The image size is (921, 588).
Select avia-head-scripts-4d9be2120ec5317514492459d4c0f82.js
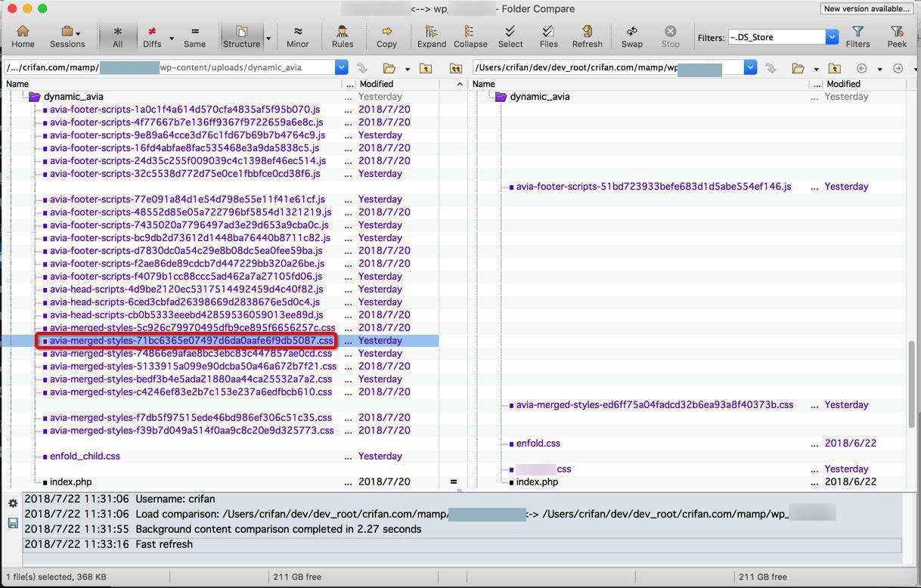(186, 289)
